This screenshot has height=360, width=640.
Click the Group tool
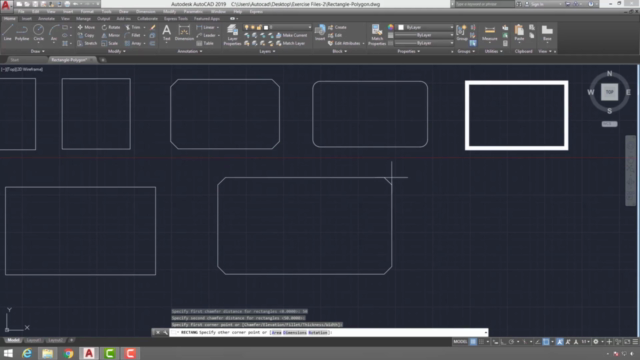pyautogui.click(x=462, y=33)
